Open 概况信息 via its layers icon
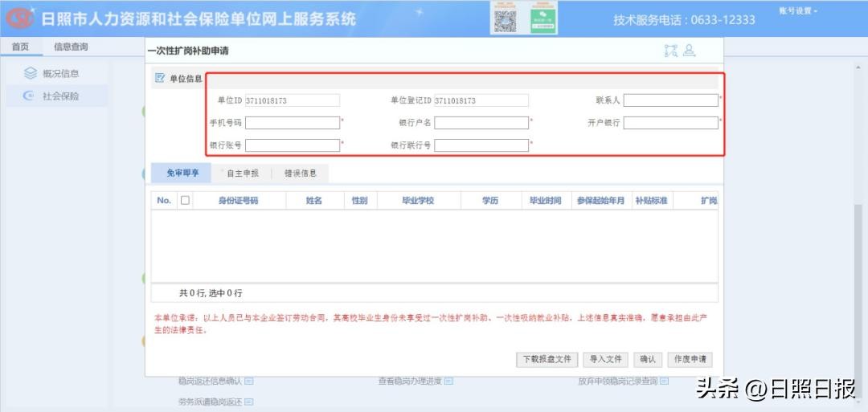Image resolution: width=868 pixels, height=412 pixels. (x=31, y=74)
